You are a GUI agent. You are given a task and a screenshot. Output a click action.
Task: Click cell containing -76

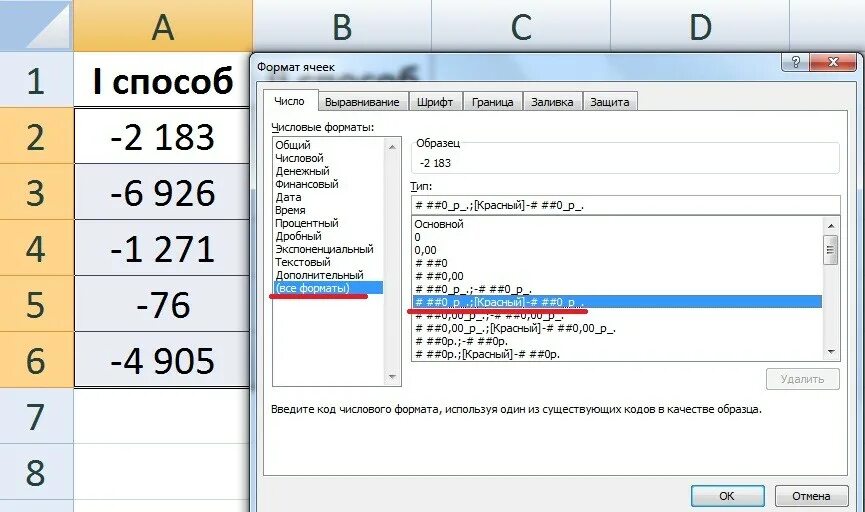162,304
